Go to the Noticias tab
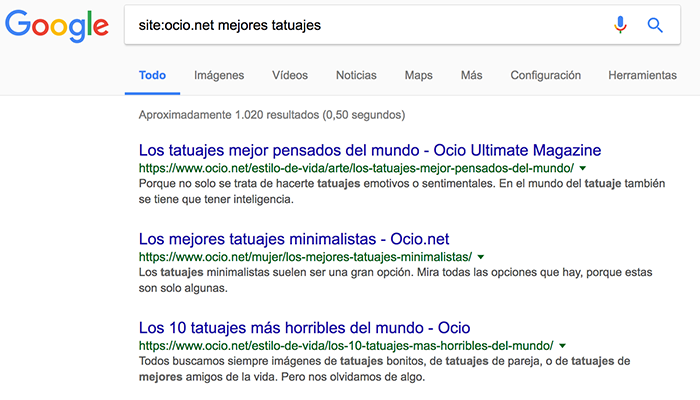This screenshot has height=400, width=700. pyautogui.click(x=356, y=75)
